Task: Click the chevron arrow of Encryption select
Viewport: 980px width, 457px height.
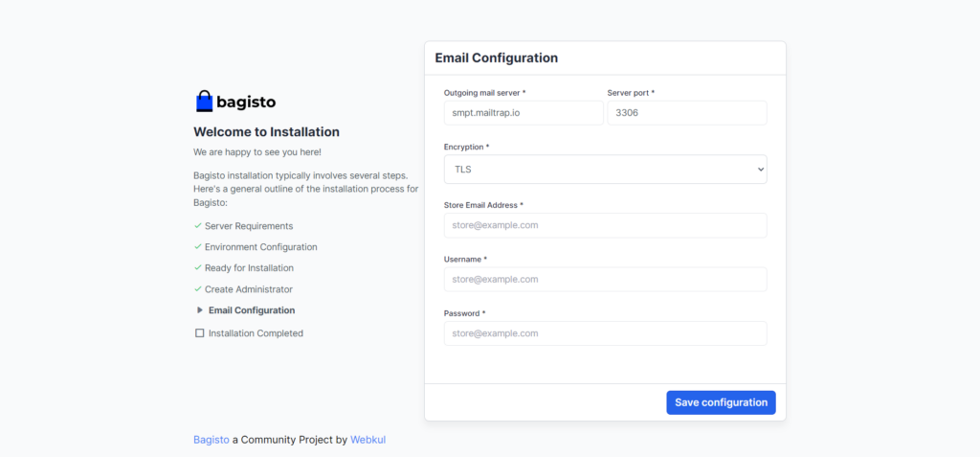Action: tap(760, 170)
